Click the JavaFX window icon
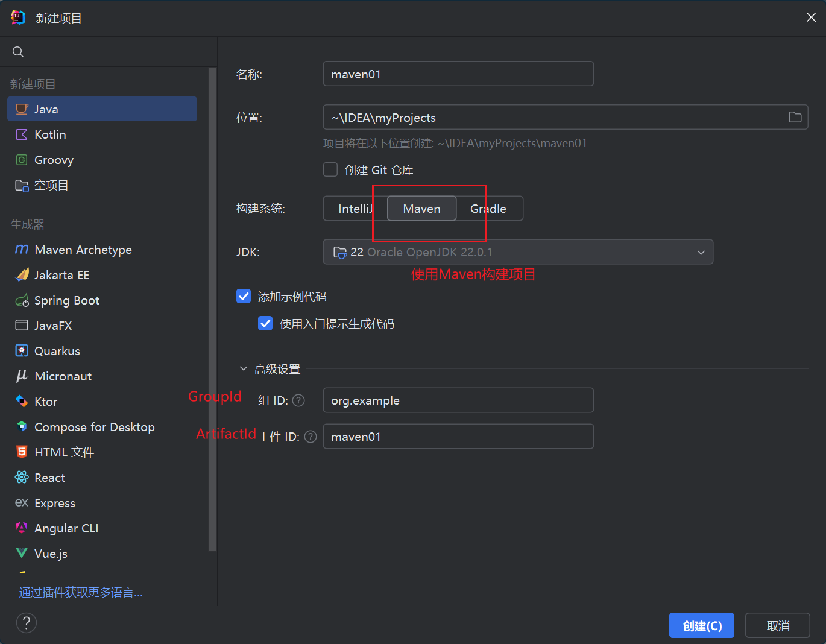 point(22,326)
